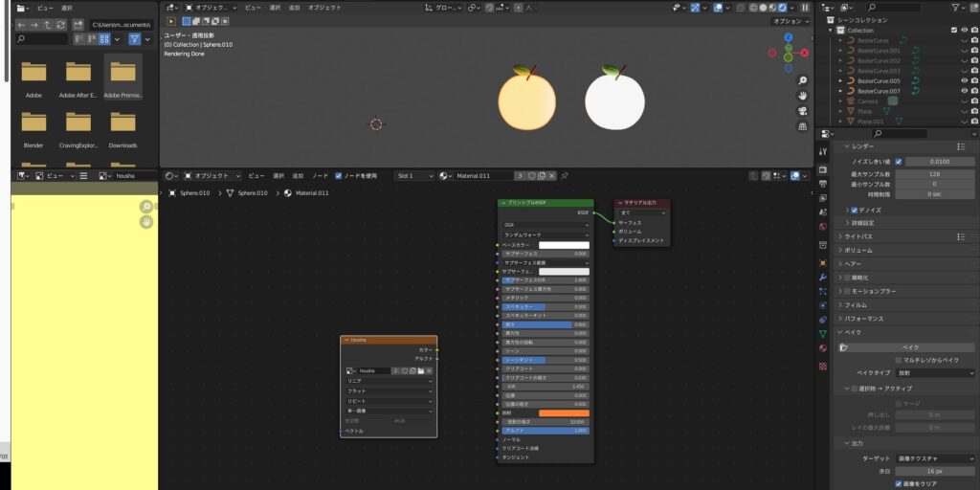Toggle the デノイズ checkbox

click(x=856, y=210)
